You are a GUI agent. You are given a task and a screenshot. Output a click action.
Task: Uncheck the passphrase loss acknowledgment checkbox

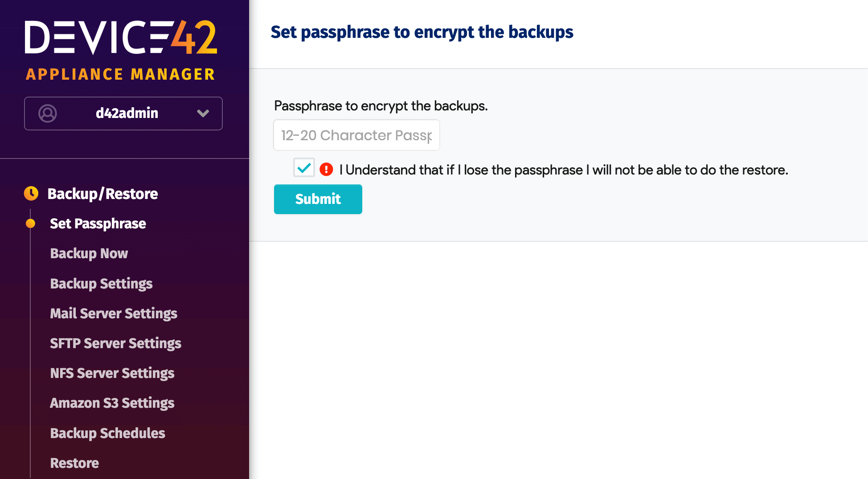(304, 168)
